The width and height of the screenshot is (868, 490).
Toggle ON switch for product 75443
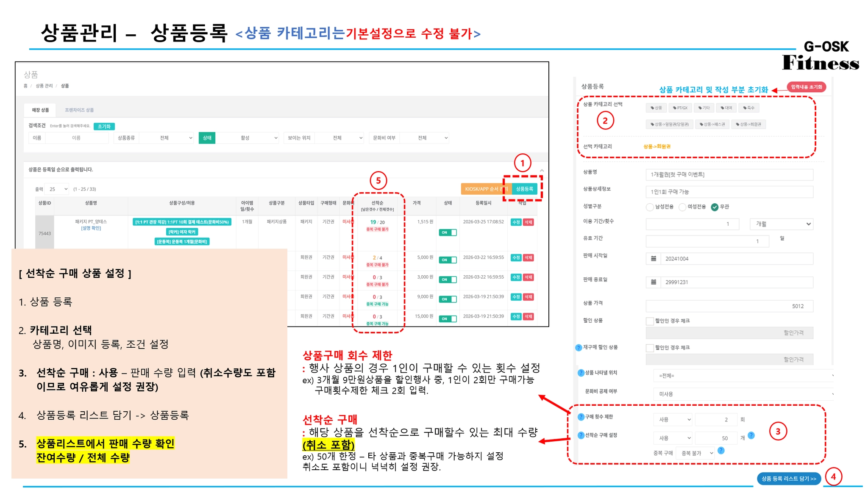(x=448, y=233)
